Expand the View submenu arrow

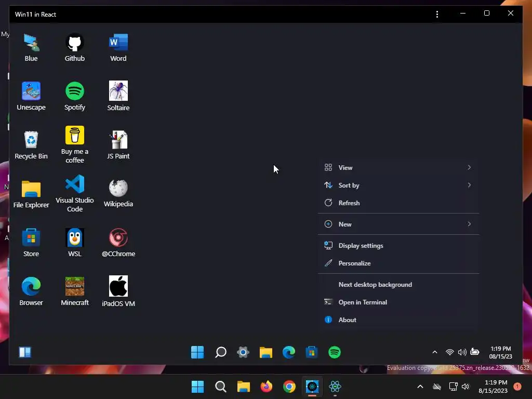point(469,167)
